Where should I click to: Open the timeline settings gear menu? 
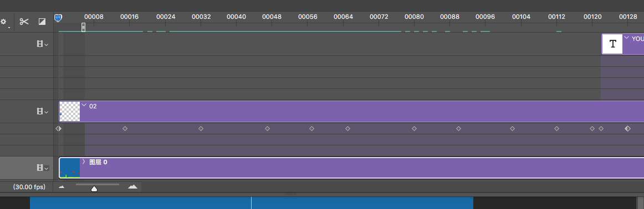[3, 22]
